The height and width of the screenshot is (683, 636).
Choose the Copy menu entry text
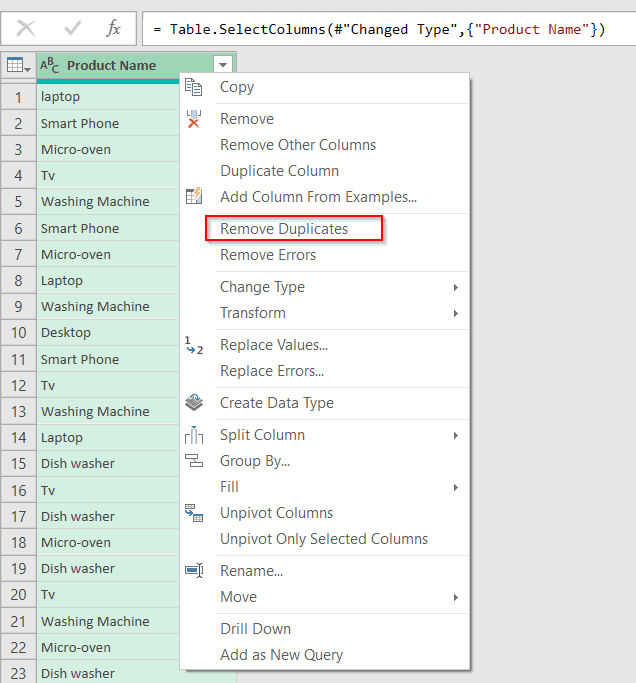click(237, 87)
